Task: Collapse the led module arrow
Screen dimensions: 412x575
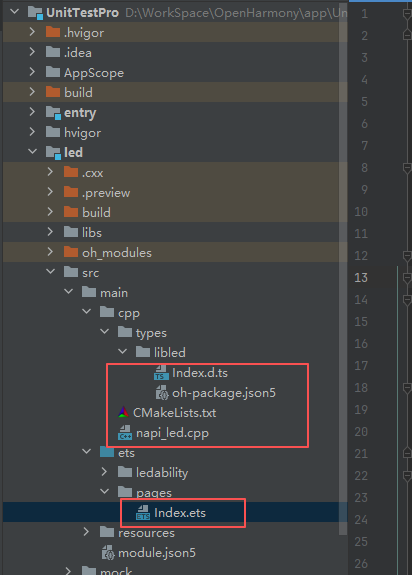Action: pos(32,151)
